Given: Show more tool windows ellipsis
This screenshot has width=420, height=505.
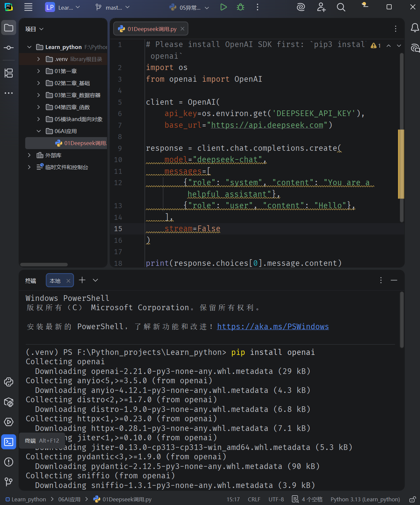Looking at the screenshot, I should click(9, 93).
